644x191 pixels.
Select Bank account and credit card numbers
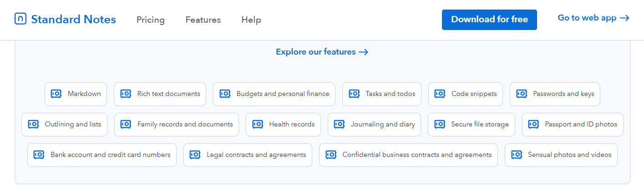click(102, 155)
